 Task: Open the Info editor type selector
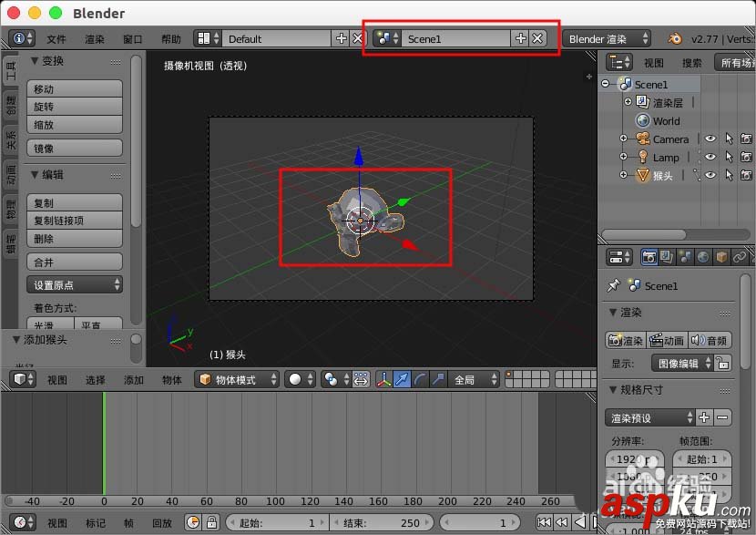(x=22, y=38)
